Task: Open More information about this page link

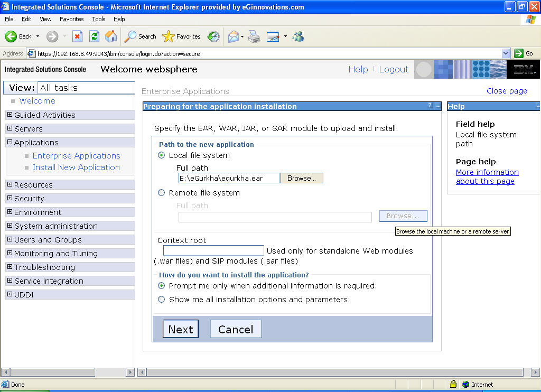Action: tap(487, 176)
